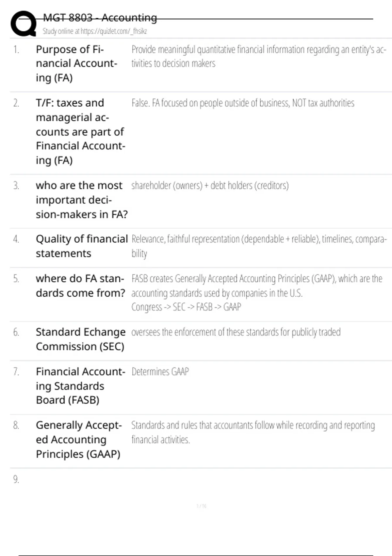Click the Congress -> SEC -> FASB -> GAAP line
This screenshot has width=392, height=556.
tap(186, 307)
